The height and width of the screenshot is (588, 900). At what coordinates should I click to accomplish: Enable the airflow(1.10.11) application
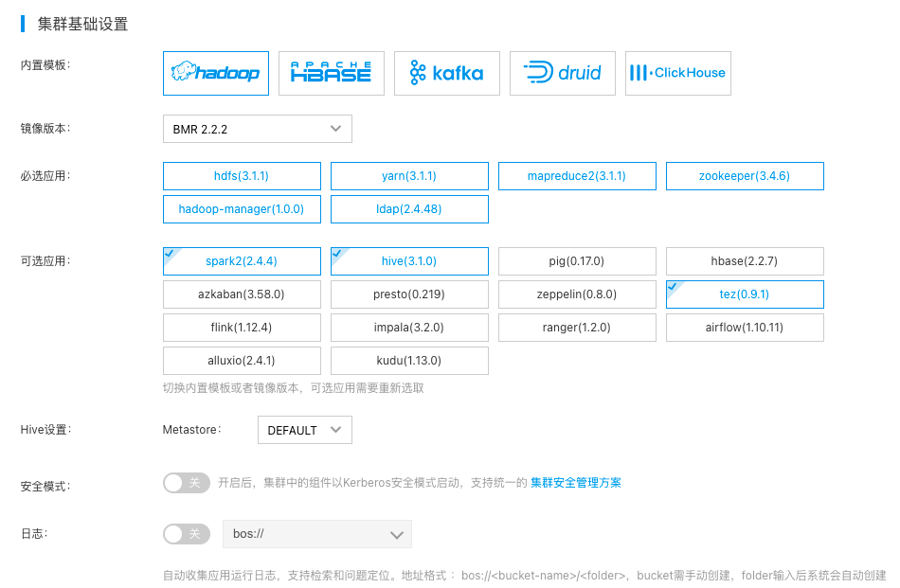745,328
